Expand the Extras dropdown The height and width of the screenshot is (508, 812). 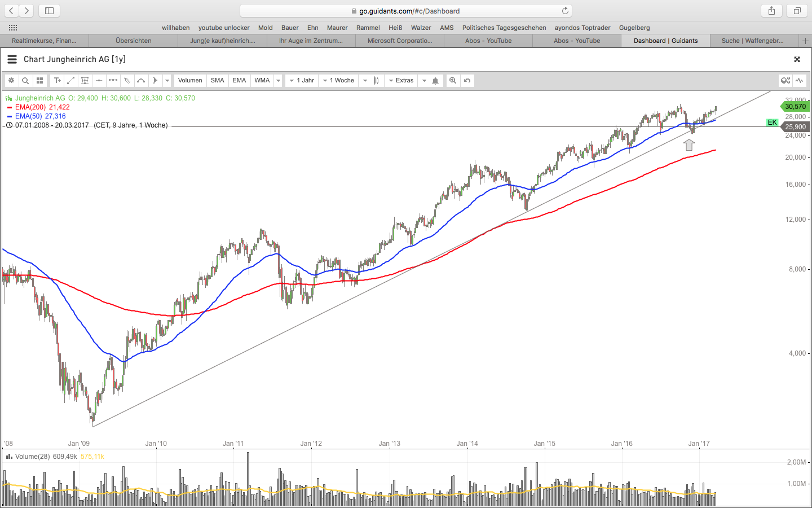coord(401,81)
